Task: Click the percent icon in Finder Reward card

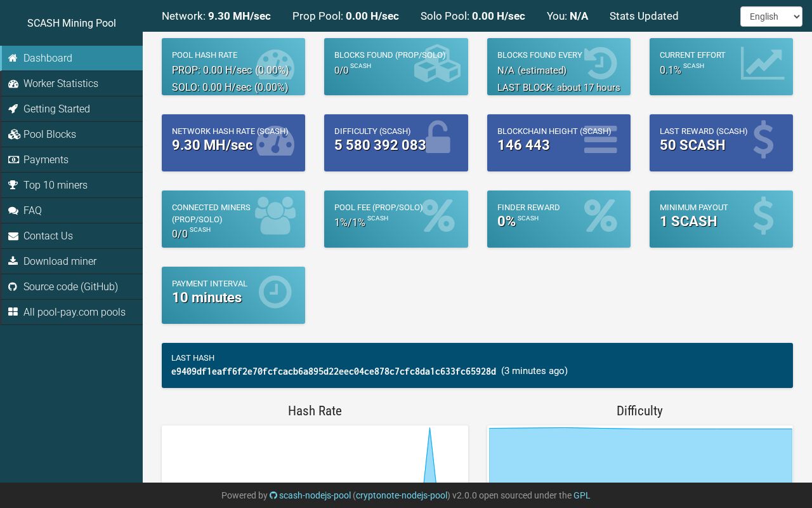Action: click(600, 216)
